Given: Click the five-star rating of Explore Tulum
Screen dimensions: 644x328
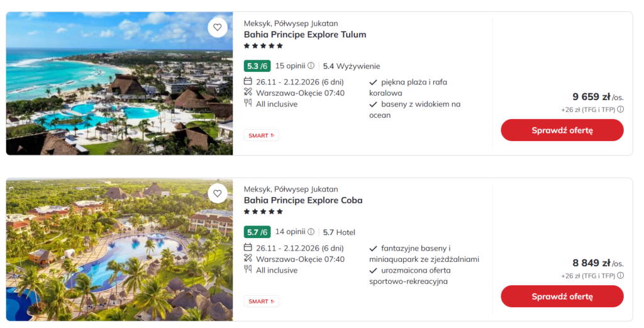Looking at the screenshot, I should click(x=263, y=46).
